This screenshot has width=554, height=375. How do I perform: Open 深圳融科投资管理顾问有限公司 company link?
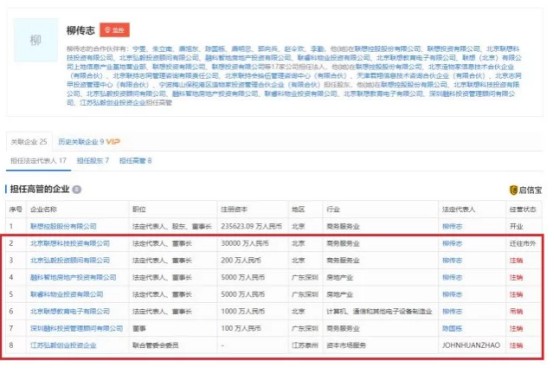(x=77, y=328)
